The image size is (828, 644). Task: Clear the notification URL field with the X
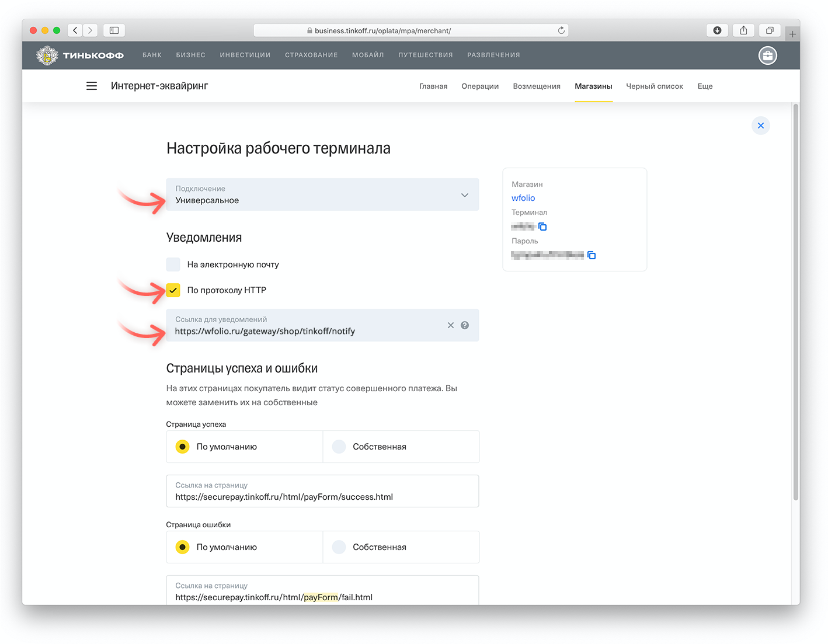point(450,325)
